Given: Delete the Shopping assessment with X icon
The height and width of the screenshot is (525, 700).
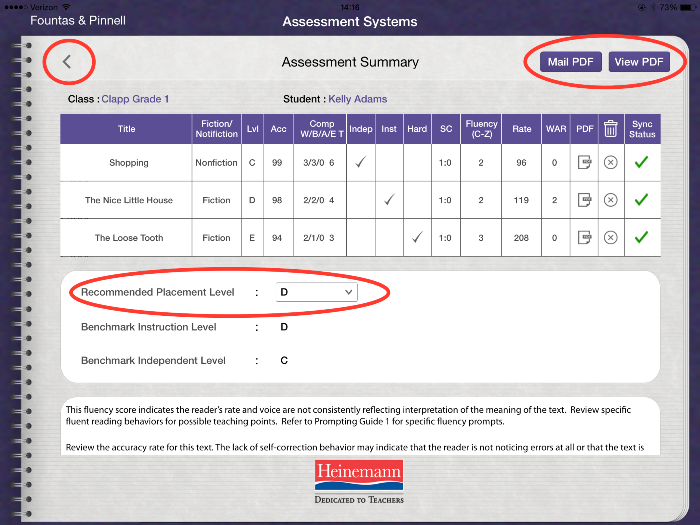Looking at the screenshot, I should [610, 162].
